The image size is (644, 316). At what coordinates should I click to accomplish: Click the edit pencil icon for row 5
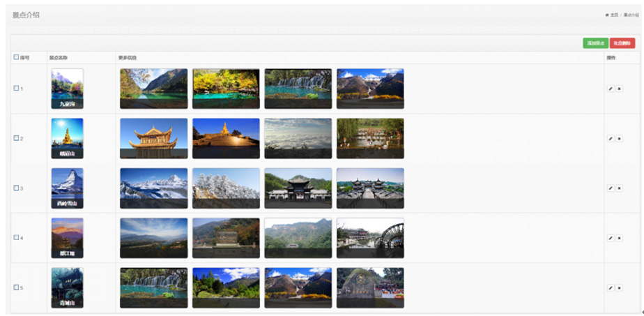click(x=611, y=287)
